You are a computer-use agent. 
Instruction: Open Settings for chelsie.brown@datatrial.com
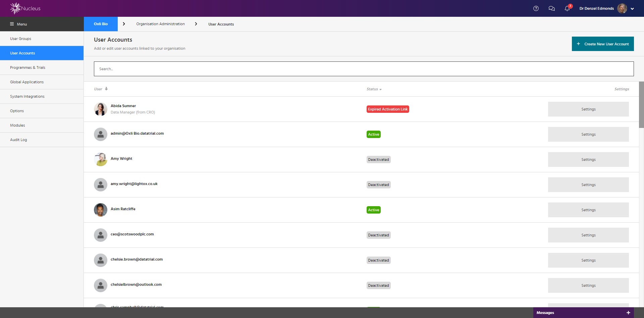[x=588, y=260]
